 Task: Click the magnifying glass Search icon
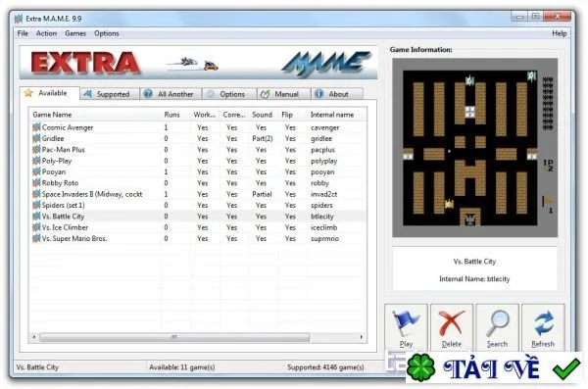coord(498,323)
